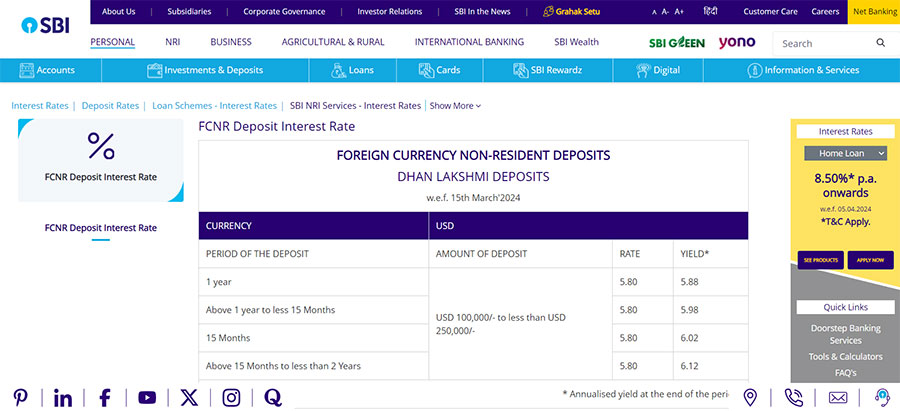Switch to the NRI tab

click(172, 43)
